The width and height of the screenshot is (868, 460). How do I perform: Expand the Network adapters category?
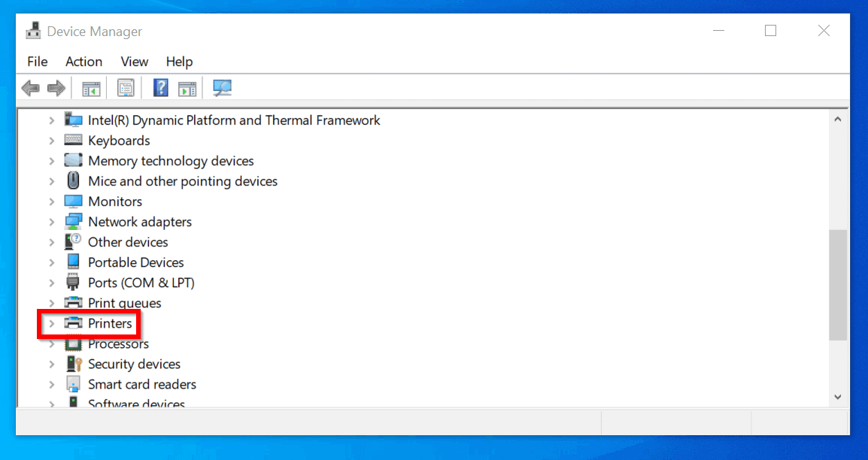point(50,221)
